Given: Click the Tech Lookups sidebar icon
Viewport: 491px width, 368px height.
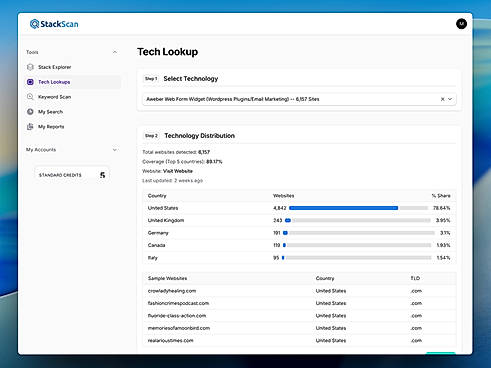Looking at the screenshot, I should coord(30,82).
